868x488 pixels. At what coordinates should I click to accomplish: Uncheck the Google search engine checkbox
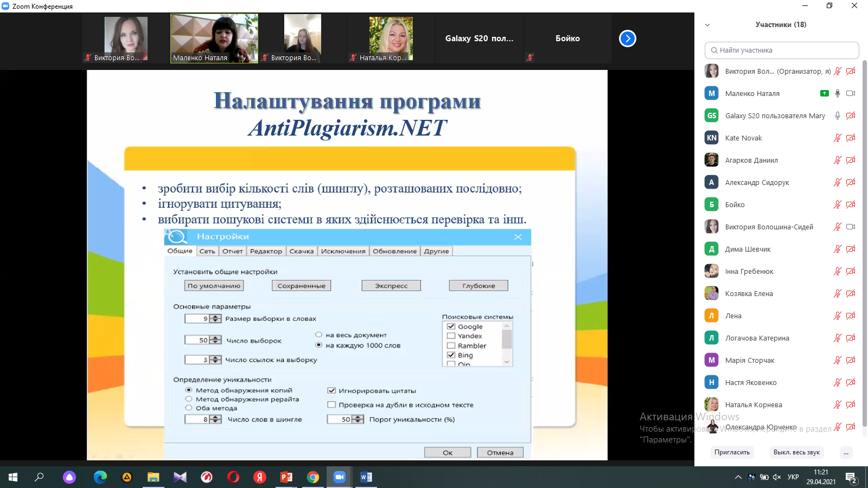pyautogui.click(x=451, y=326)
